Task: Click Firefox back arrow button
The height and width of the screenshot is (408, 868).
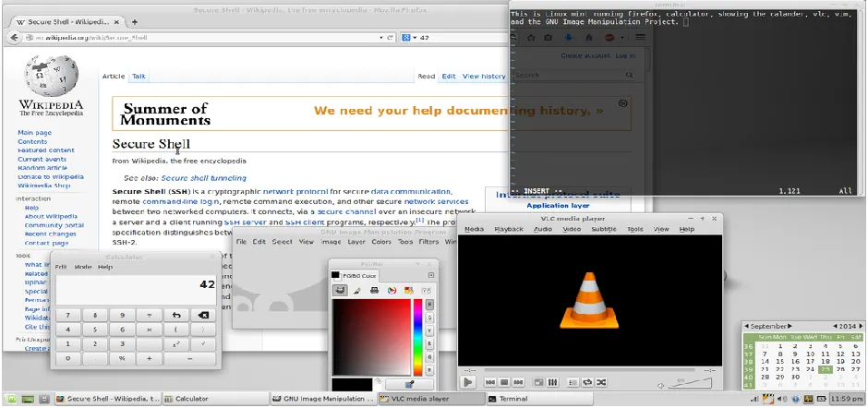Action: click(x=13, y=38)
